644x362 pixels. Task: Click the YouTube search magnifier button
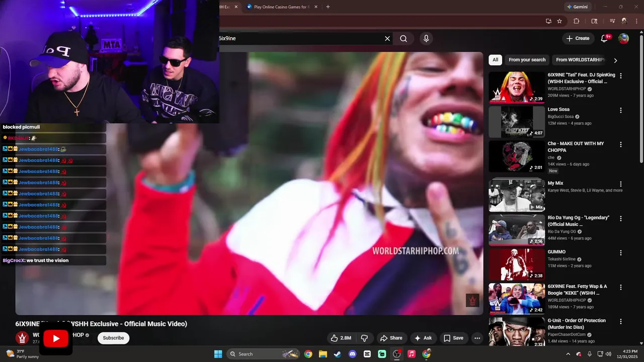404,38
